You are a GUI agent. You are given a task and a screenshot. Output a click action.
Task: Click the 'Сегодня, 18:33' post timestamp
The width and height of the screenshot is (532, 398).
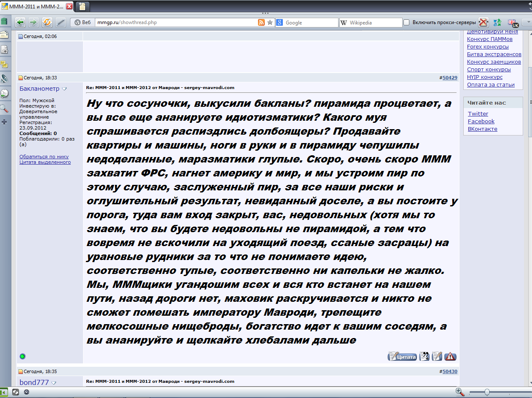[x=40, y=78]
